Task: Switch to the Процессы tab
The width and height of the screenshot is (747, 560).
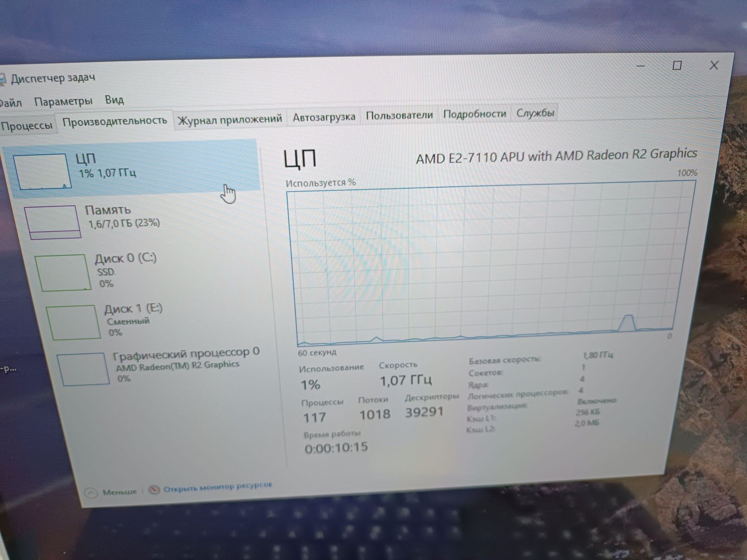Action: (x=27, y=125)
